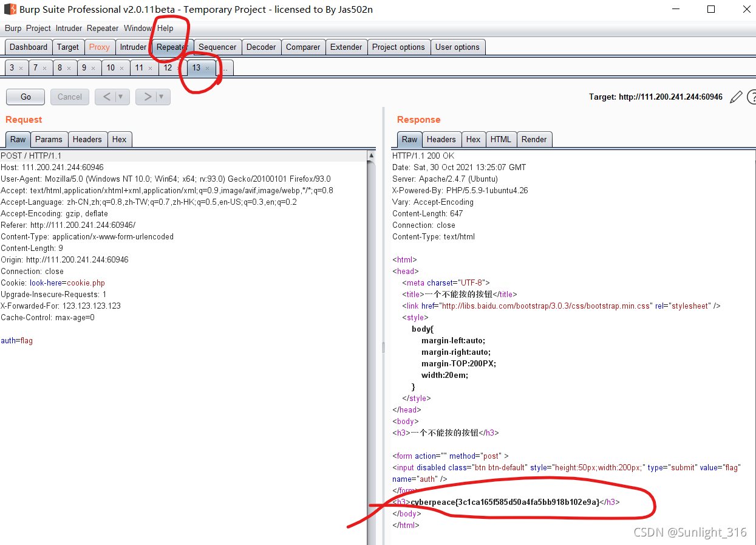Close Repeater tab 3 with its x

21,68
